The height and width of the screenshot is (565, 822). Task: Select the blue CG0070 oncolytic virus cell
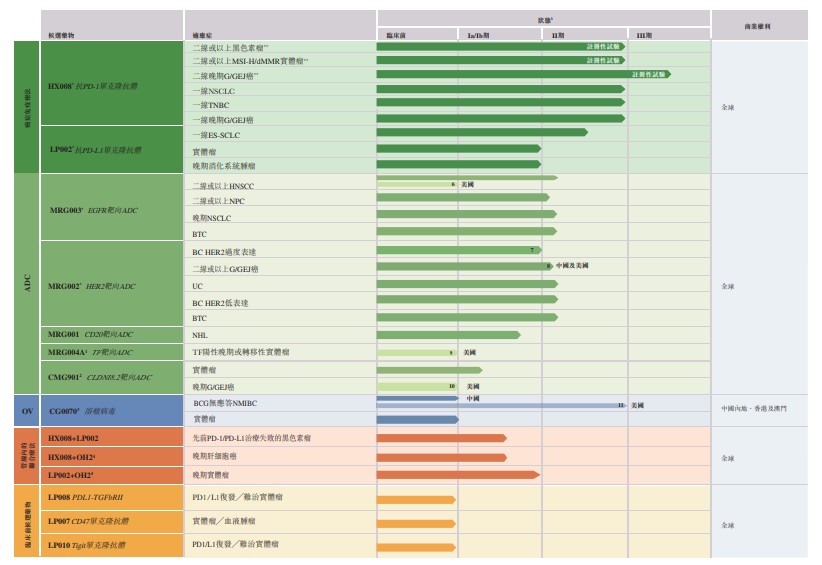click(x=112, y=410)
